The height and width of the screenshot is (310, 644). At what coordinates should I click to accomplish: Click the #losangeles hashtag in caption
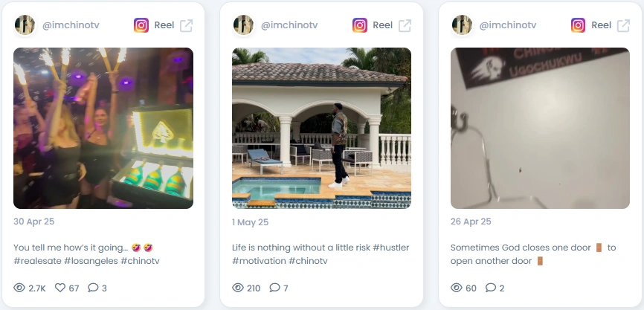91,261
